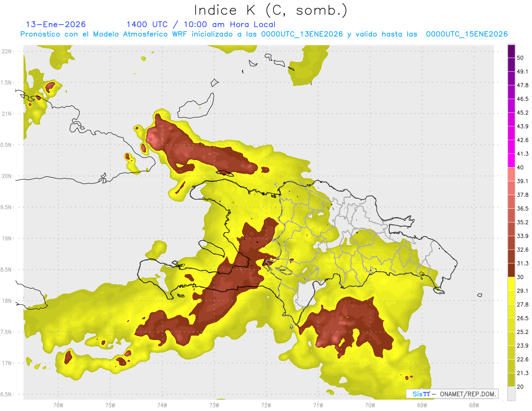Click the time text "1400 UTC / 10:00 am Hora Local"
The image size is (532, 411).
coord(201,24)
